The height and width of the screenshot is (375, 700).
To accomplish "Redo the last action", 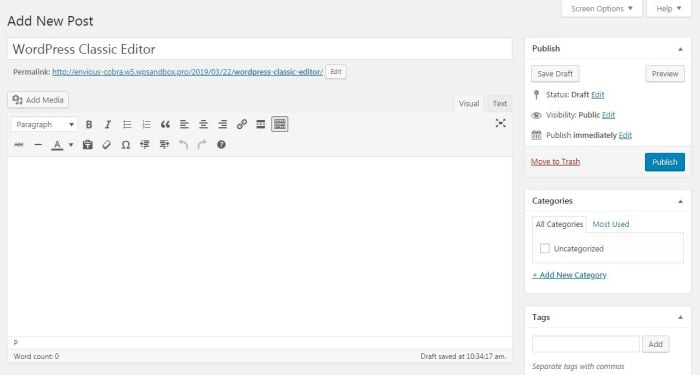I will 202,145.
